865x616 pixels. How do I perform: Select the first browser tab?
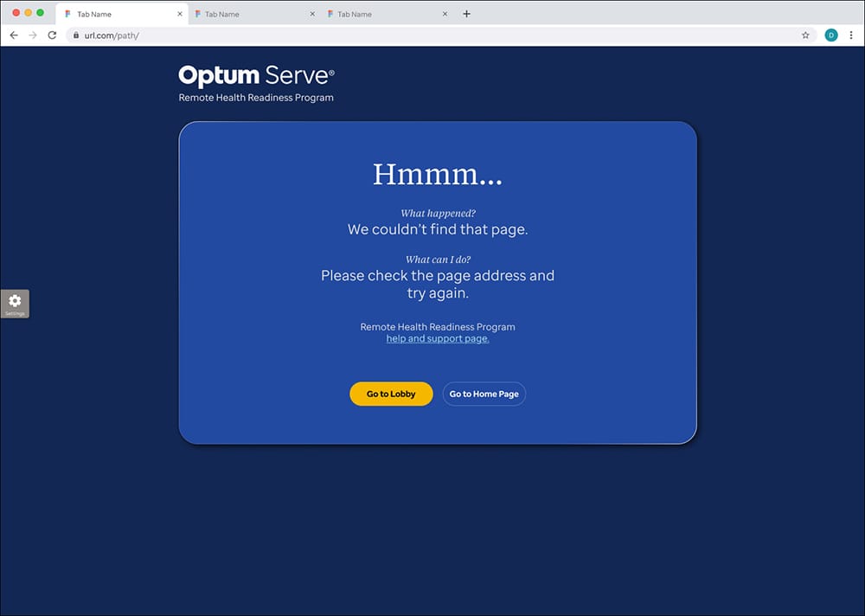pyautogui.click(x=117, y=15)
